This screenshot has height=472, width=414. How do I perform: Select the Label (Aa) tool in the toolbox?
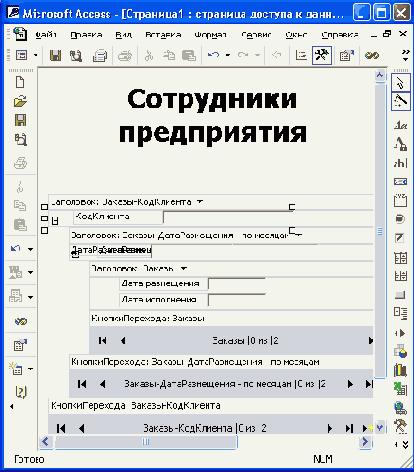coord(400,125)
